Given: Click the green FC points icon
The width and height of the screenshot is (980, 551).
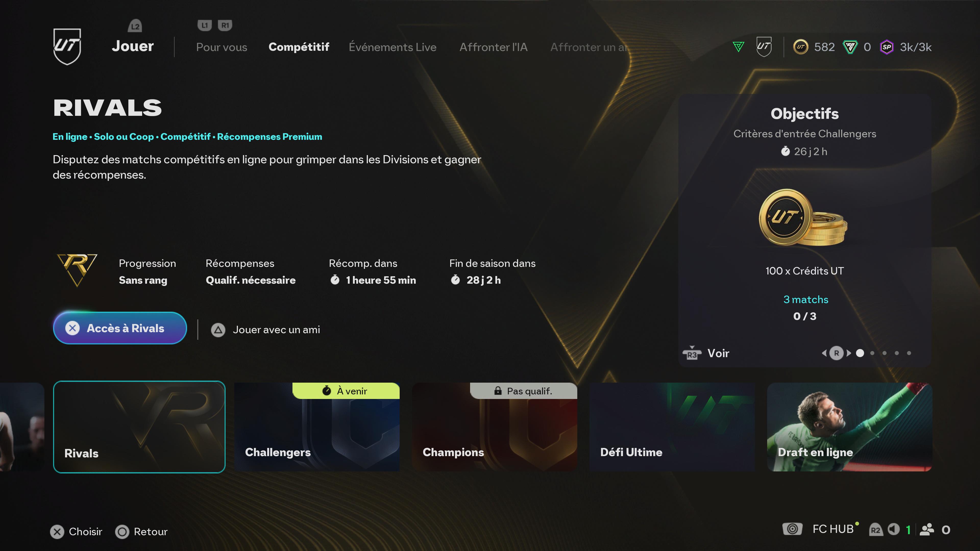Looking at the screenshot, I should click(850, 47).
